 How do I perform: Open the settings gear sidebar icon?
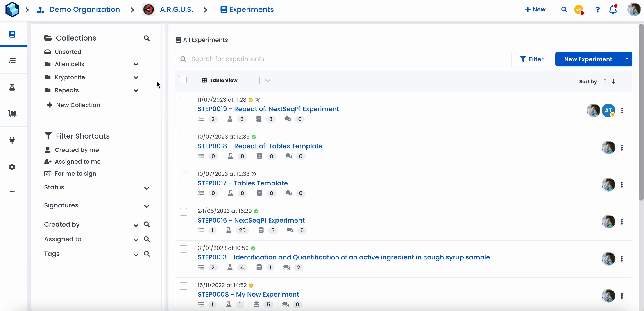click(x=12, y=167)
